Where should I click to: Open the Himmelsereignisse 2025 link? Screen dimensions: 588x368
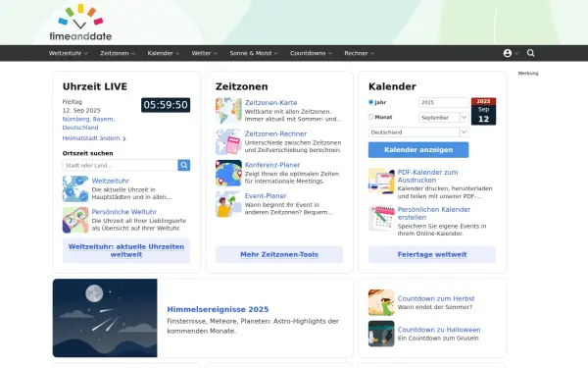click(x=218, y=309)
